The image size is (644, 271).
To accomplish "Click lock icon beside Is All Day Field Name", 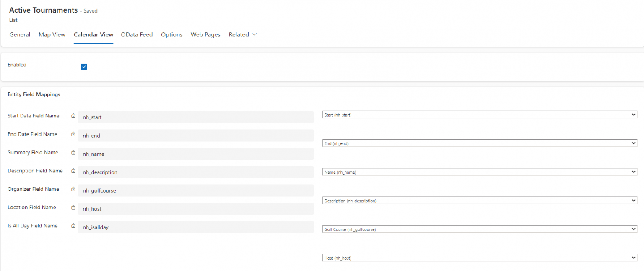I will (73, 226).
